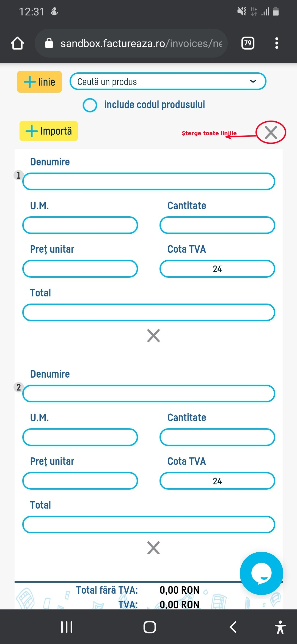The width and height of the screenshot is (297, 644).
Task: Expand the product search chevron
Action: click(x=253, y=81)
